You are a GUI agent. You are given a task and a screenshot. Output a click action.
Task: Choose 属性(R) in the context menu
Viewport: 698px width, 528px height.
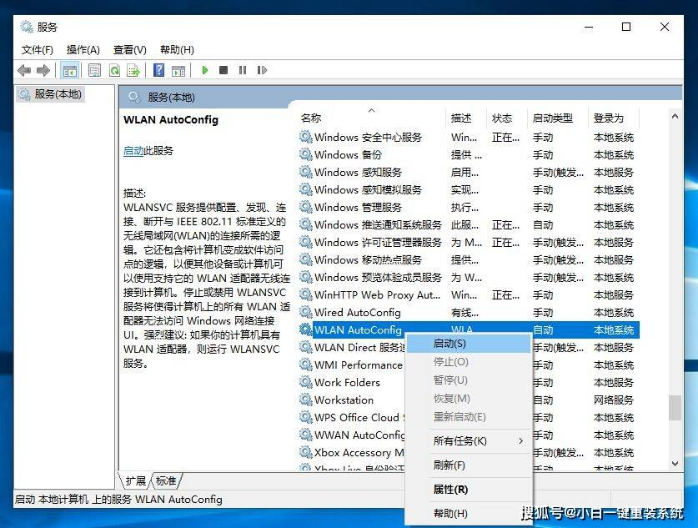click(x=469, y=489)
